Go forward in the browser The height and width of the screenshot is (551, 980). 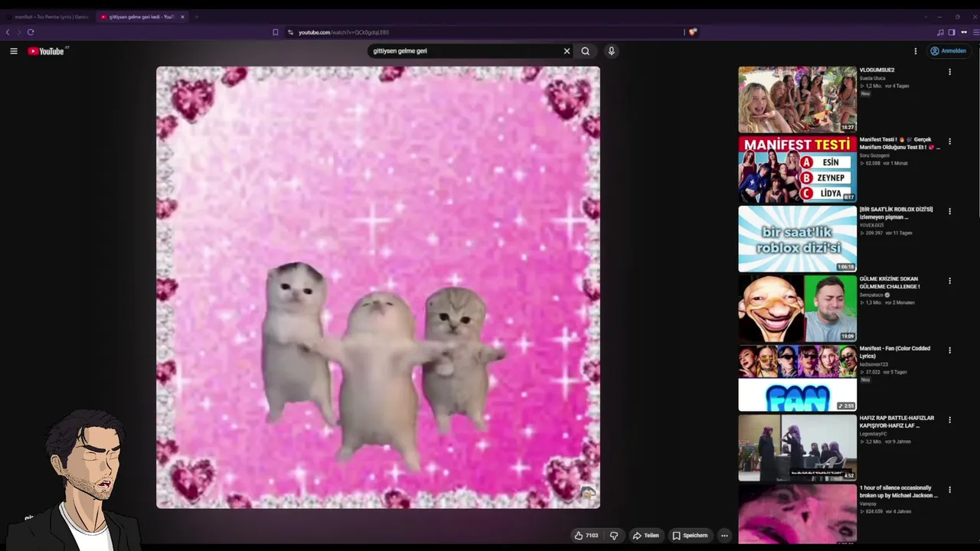(x=18, y=32)
